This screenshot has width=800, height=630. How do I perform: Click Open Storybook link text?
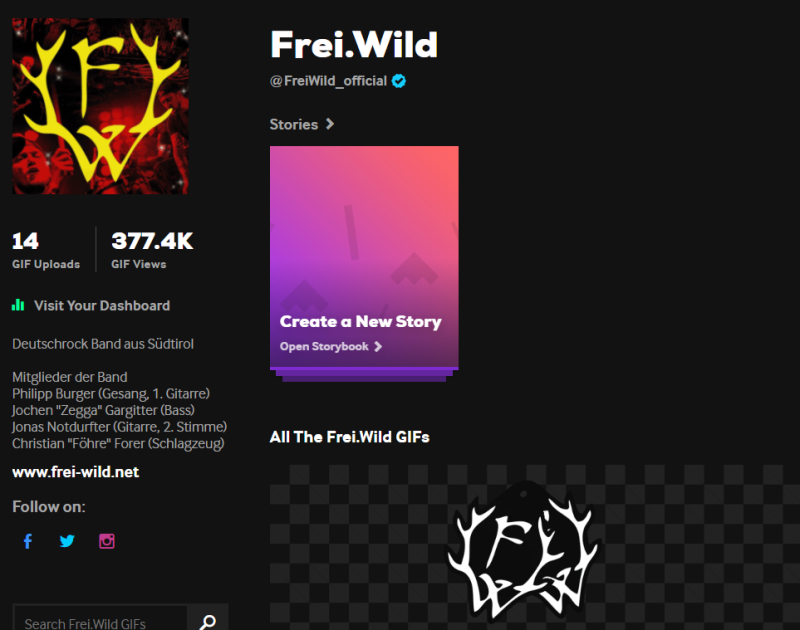pos(324,346)
